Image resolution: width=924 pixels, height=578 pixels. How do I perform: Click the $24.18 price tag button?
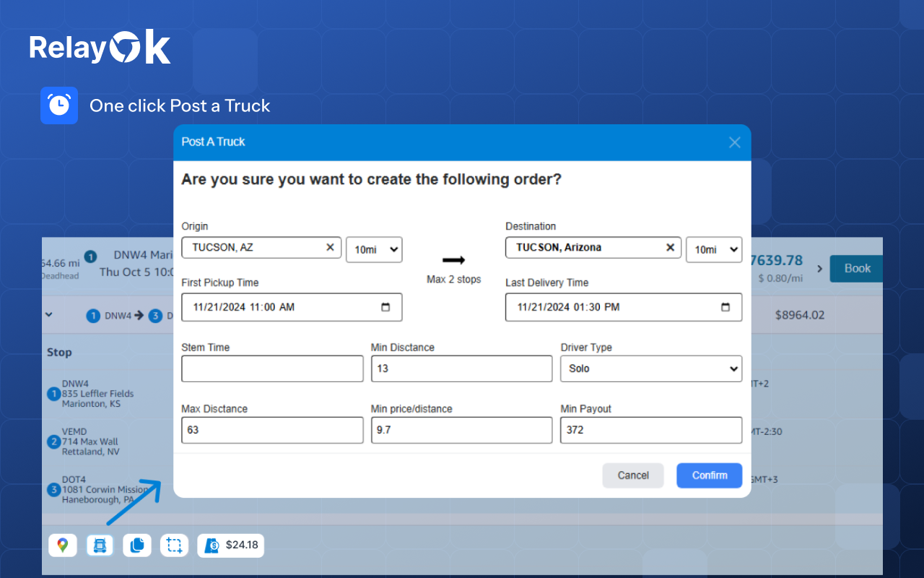point(231,545)
